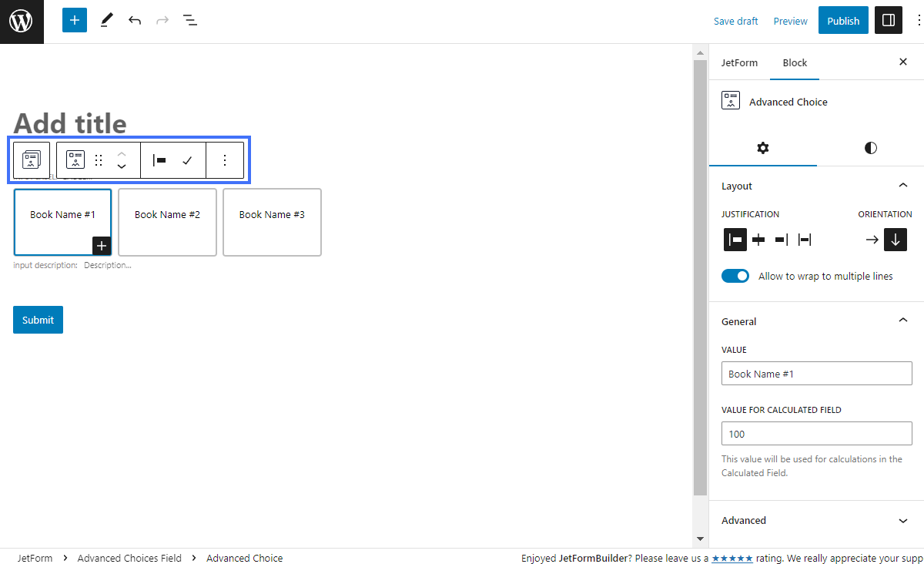This screenshot has width=924, height=564.
Task: Set space between items justification
Action: [805, 240]
